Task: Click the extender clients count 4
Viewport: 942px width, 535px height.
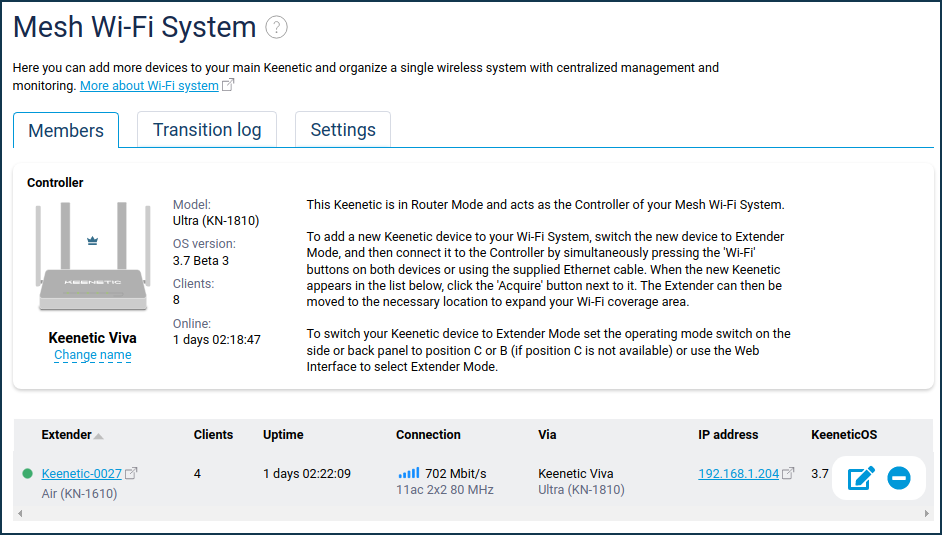Action: pyautogui.click(x=197, y=474)
